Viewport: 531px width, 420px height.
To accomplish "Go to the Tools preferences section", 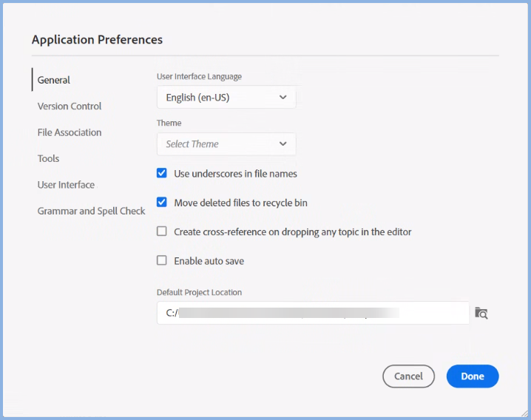I will tap(49, 159).
